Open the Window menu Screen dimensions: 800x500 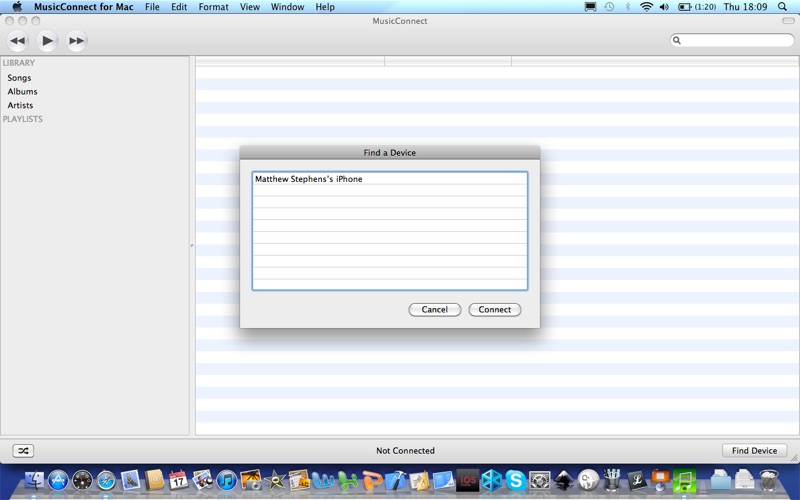tap(287, 7)
